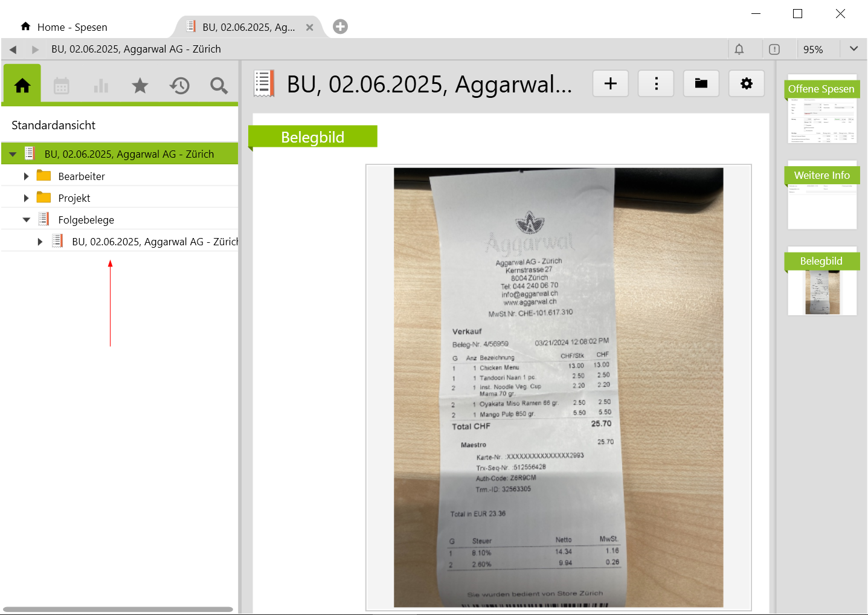868x615 pixels.
Task: Expand the Bearbeiter folder
Action: coord(26,176)
